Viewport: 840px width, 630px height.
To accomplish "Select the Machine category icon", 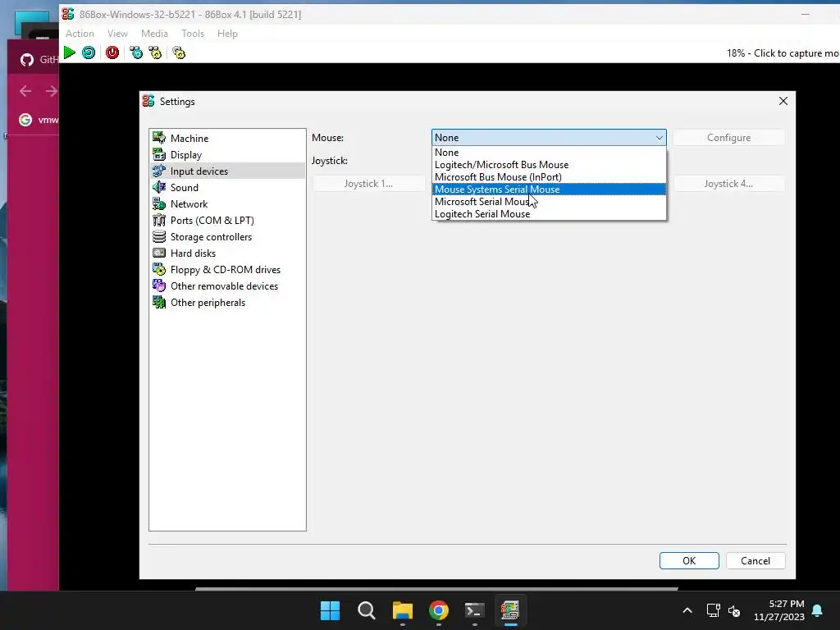I will coord(159,138).
